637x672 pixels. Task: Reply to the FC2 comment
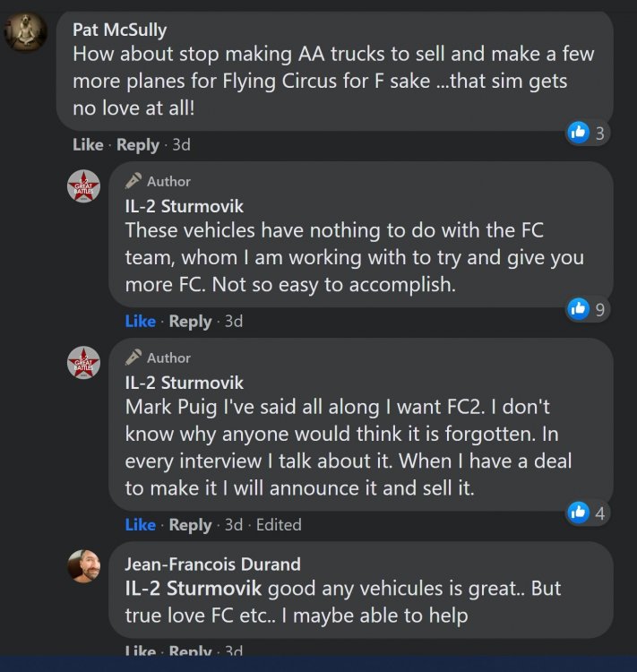pos(190,525)
